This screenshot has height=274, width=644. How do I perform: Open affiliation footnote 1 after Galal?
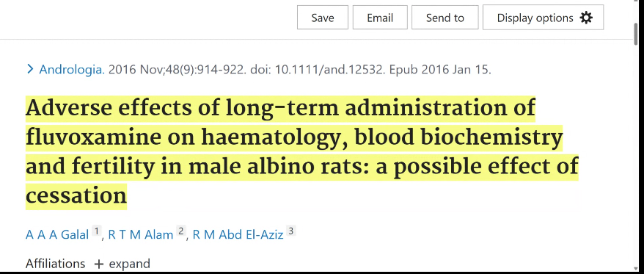coord(96,231)
